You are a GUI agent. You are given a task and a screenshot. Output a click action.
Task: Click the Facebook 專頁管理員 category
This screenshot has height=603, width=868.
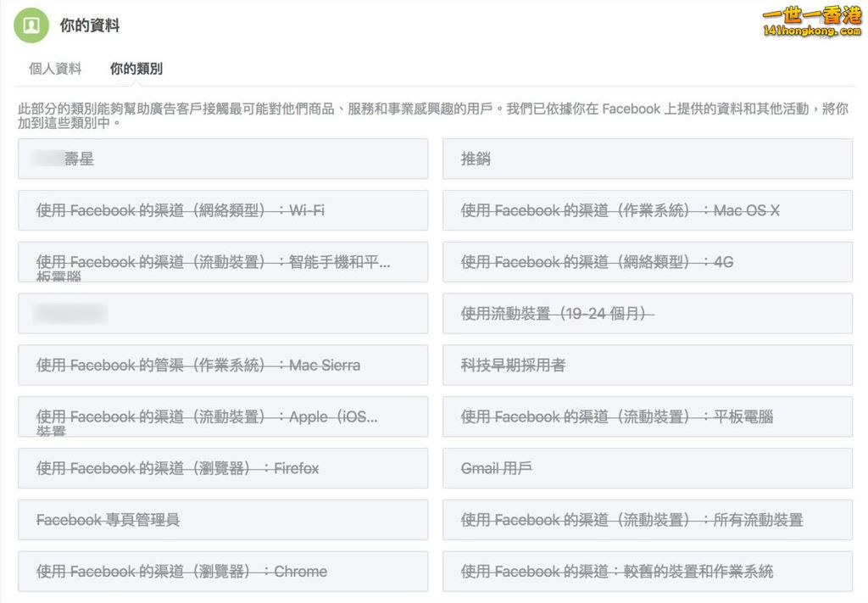[223, 519]
